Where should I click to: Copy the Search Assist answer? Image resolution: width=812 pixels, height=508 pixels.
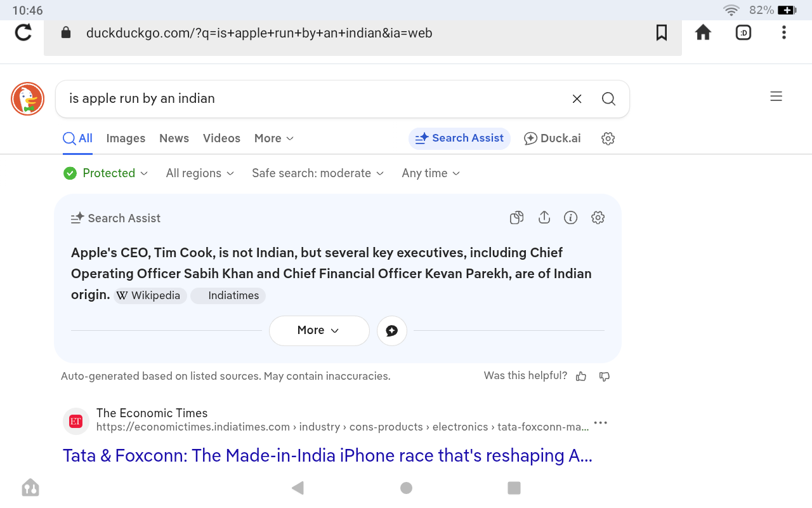(516, 218)
